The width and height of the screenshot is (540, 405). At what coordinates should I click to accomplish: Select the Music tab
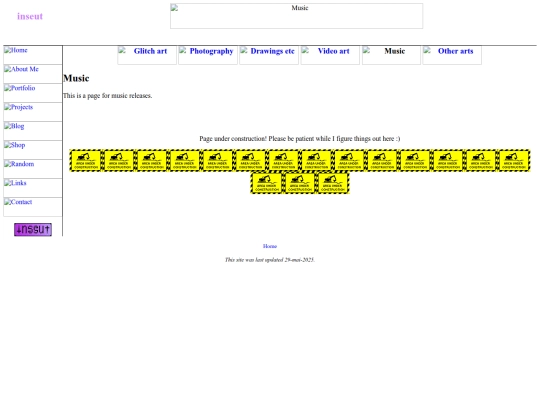coord(391,55)
